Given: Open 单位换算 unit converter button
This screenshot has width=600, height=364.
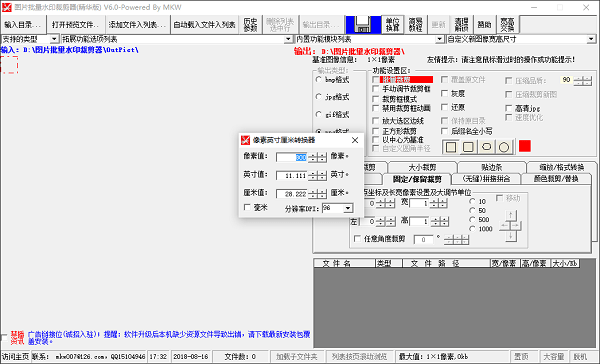Looking at the screenshot, I should tap(392, 25).
